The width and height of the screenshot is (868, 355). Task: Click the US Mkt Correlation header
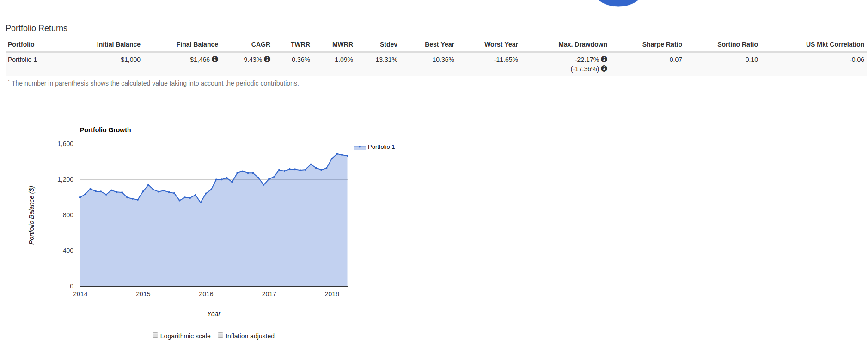pos(835,44)
